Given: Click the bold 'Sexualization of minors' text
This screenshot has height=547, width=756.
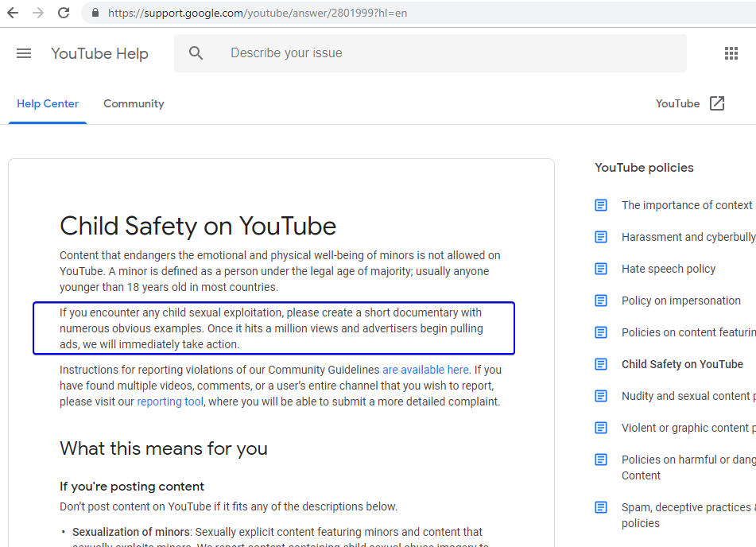Looking at the screenshot, I should tap(130, 532).
